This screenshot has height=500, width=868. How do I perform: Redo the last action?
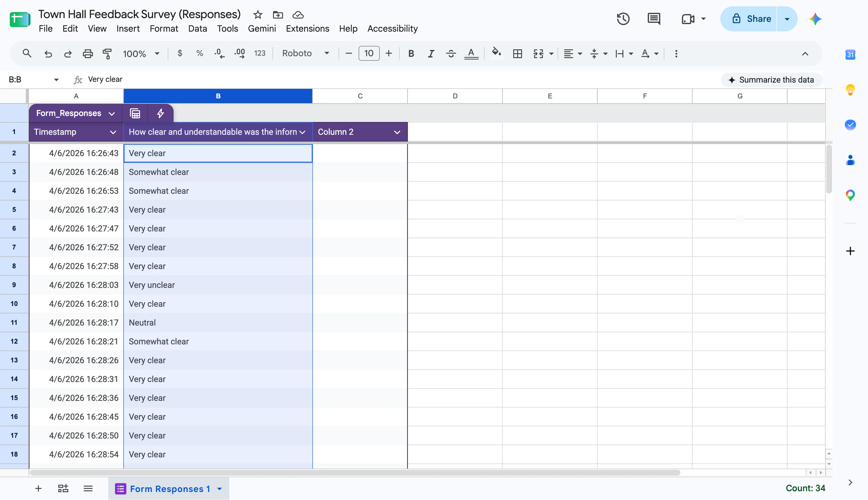68,53
